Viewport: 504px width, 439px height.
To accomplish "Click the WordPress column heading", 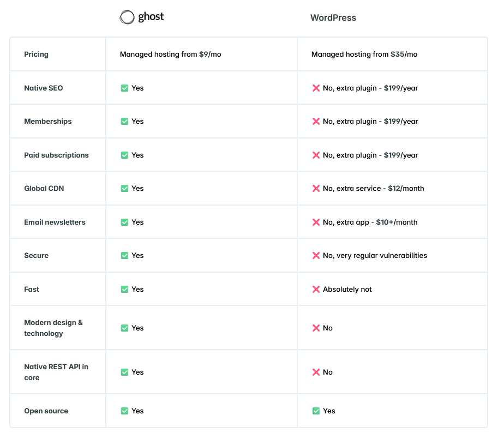I will 333,17.
